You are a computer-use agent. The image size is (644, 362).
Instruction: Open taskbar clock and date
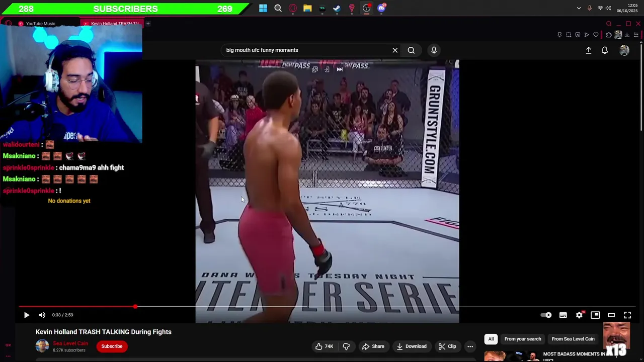(x=627, y=8)
